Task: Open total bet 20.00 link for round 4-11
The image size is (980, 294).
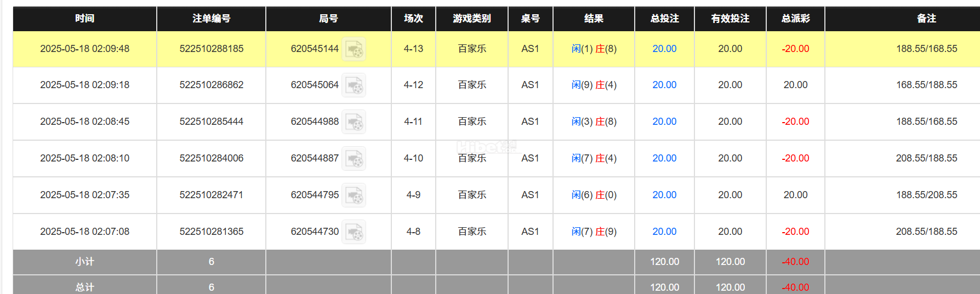Action: point(664,122)
